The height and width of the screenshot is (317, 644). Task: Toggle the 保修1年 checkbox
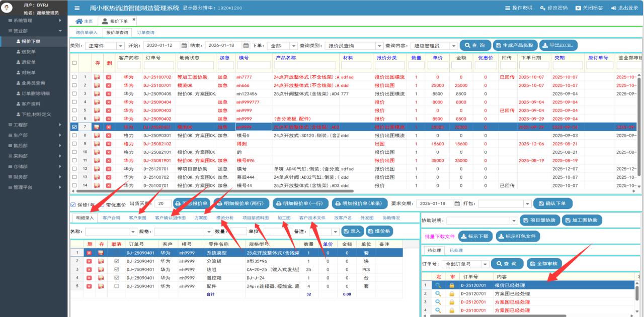(73, 204)
